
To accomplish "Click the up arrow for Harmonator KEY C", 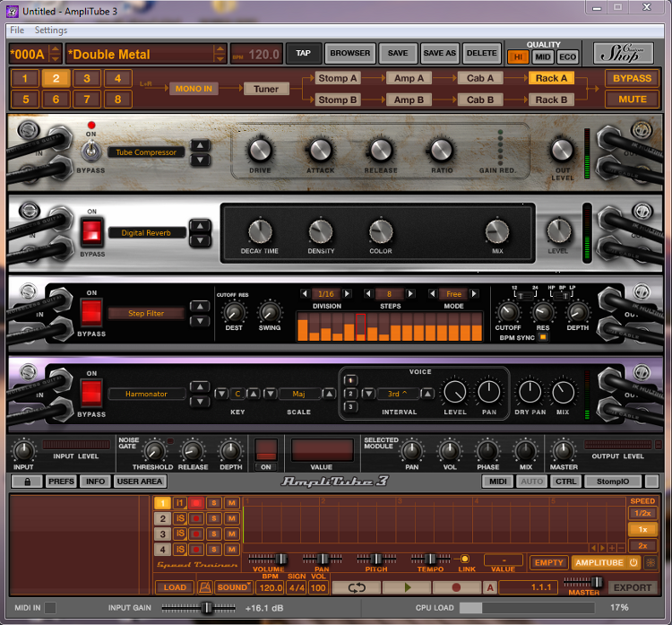I will click(x=254, y=394).
